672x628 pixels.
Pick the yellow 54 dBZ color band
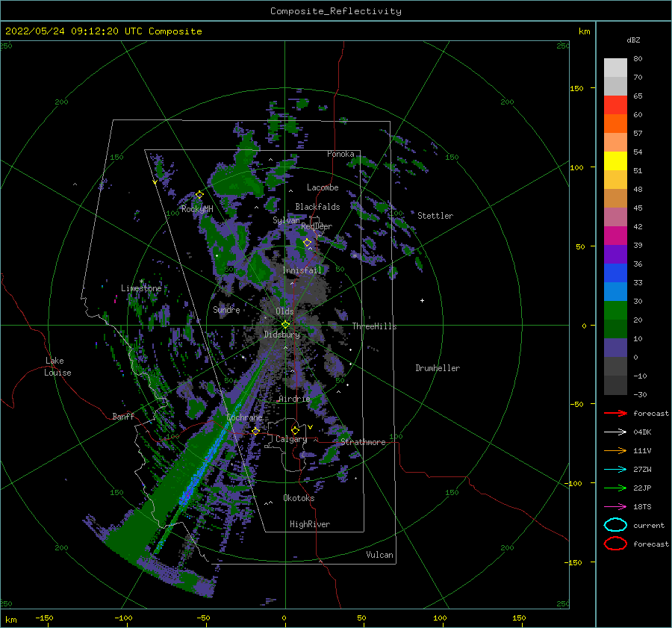tap(615, 161)
